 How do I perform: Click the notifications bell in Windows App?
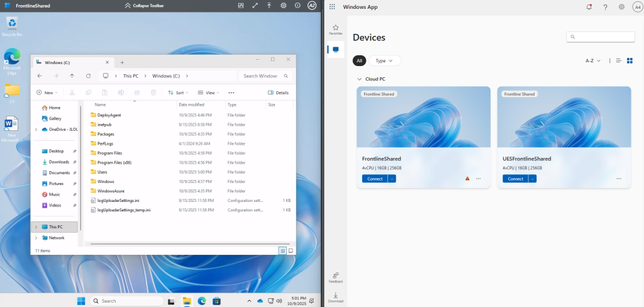point(589,7)
